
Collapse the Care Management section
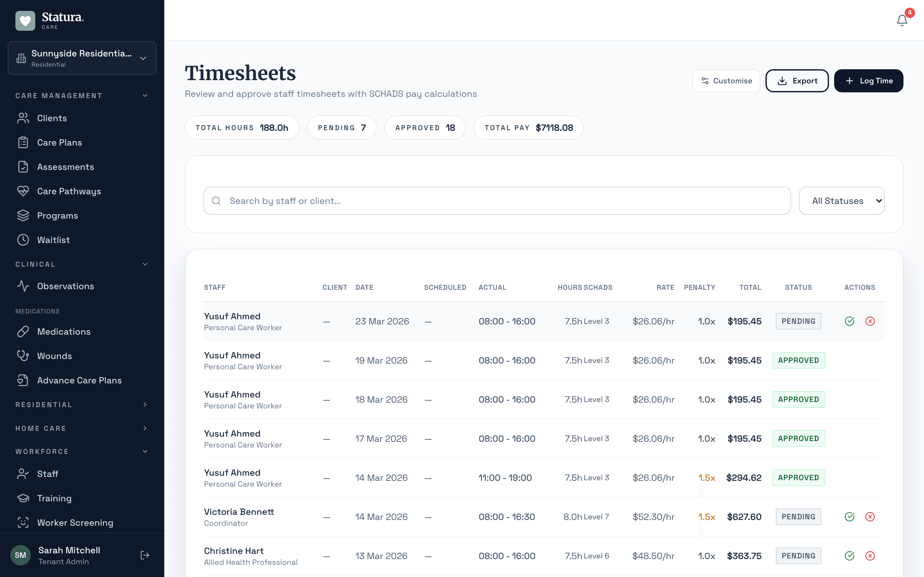pos(82,96)
